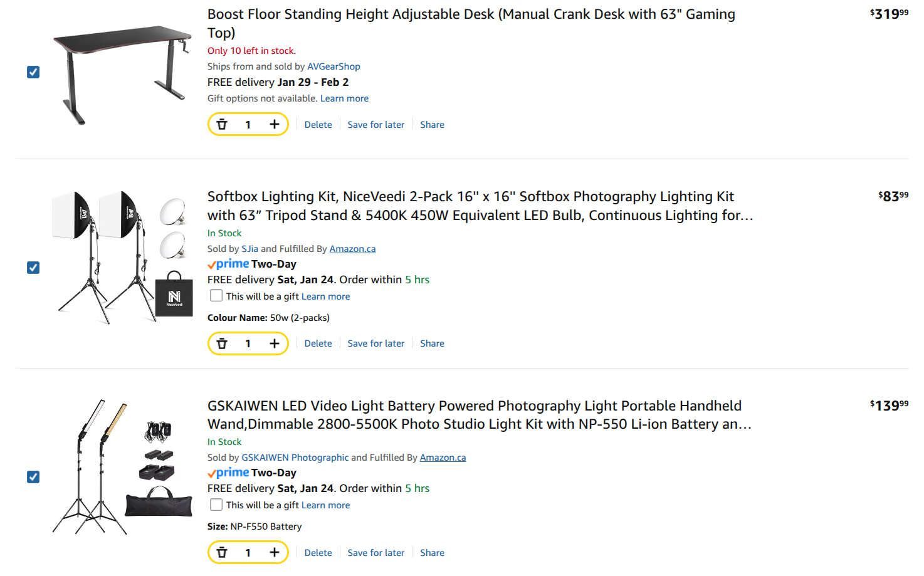Deselect the standing desk item checkbox
Screen dimensions: 924x576
33,72
